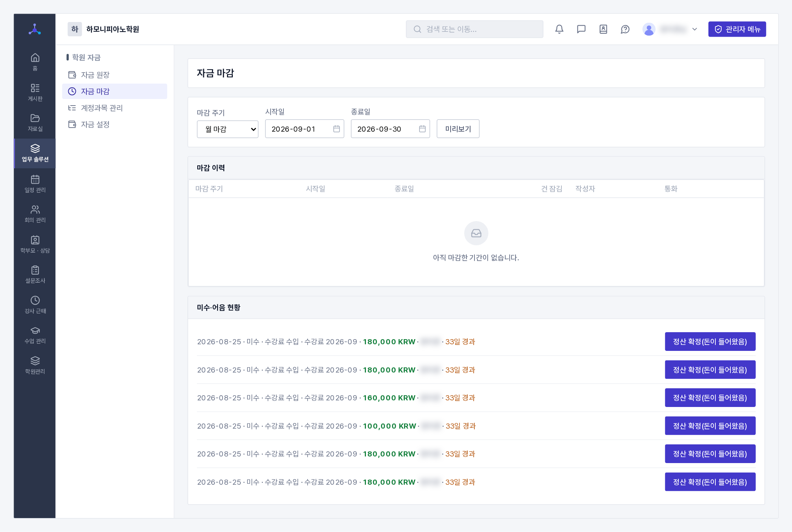792x532 pixels.
Task: Open calendar picker for 시작일
Action: tap(336, 129)
